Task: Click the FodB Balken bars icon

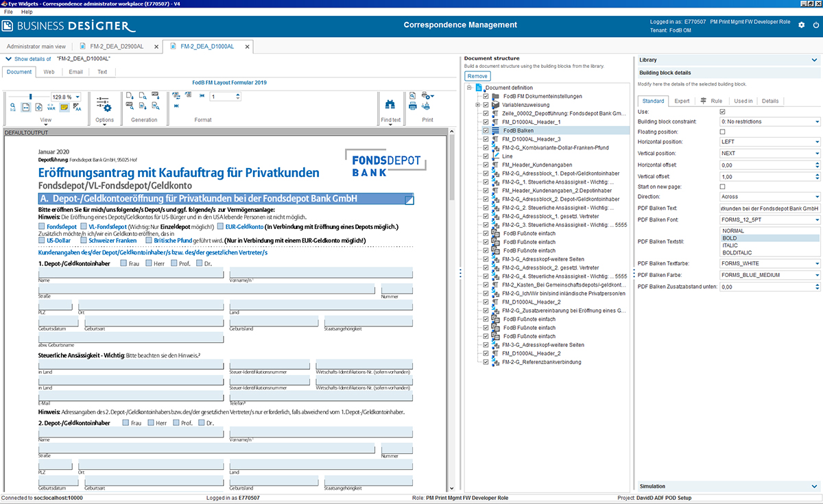Action: point(496,130)
